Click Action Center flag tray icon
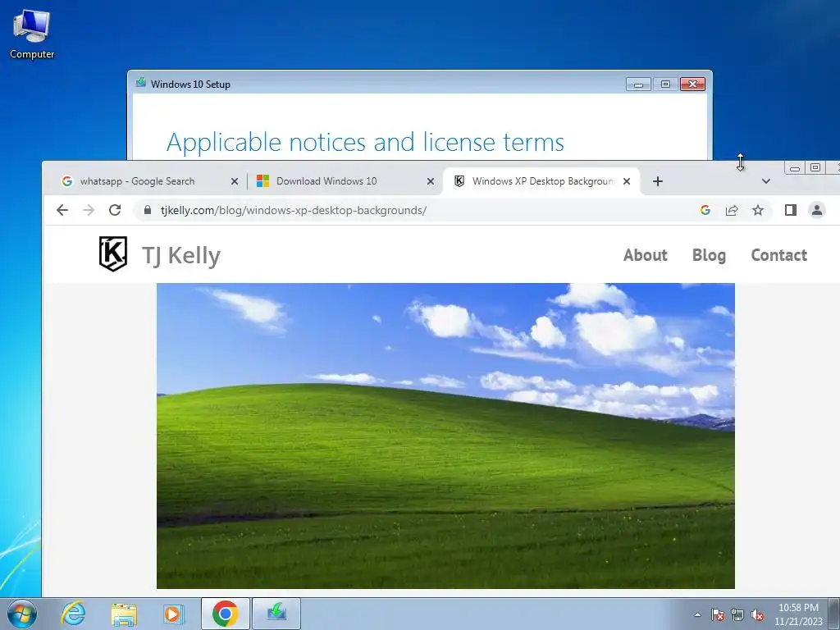 (717, 614)
